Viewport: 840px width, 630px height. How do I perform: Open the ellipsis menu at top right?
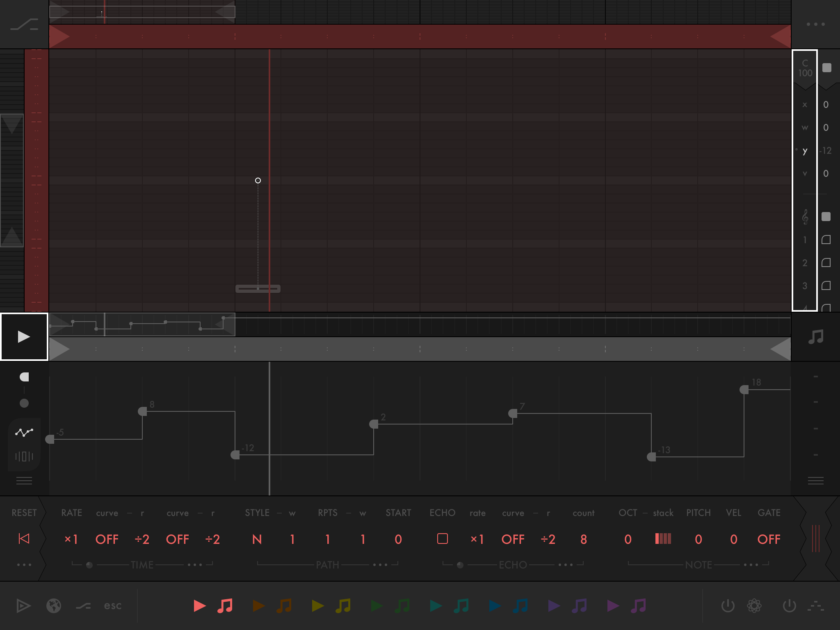(x=815, y=24)
